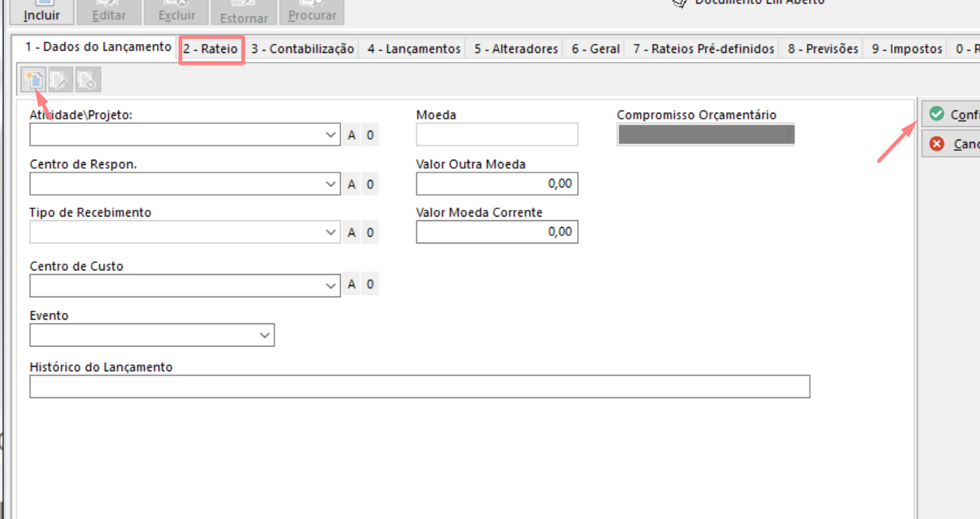
Task: Click the A button beside Tipo de Recebimento
Action: point(352,232)
